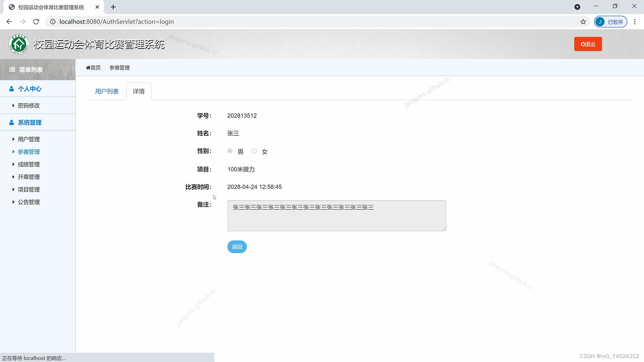Viewport: 644px width, 362px height.
Task: Click the red 退出 logout button
Action: tap(588, 44)
